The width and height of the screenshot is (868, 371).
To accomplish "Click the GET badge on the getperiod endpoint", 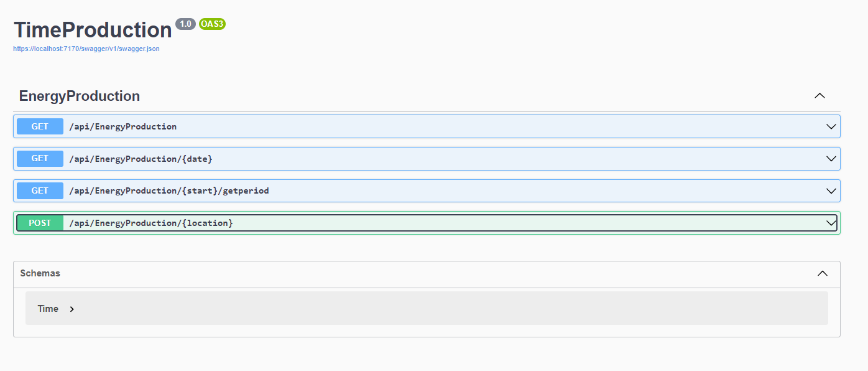I will click(40, 190).
